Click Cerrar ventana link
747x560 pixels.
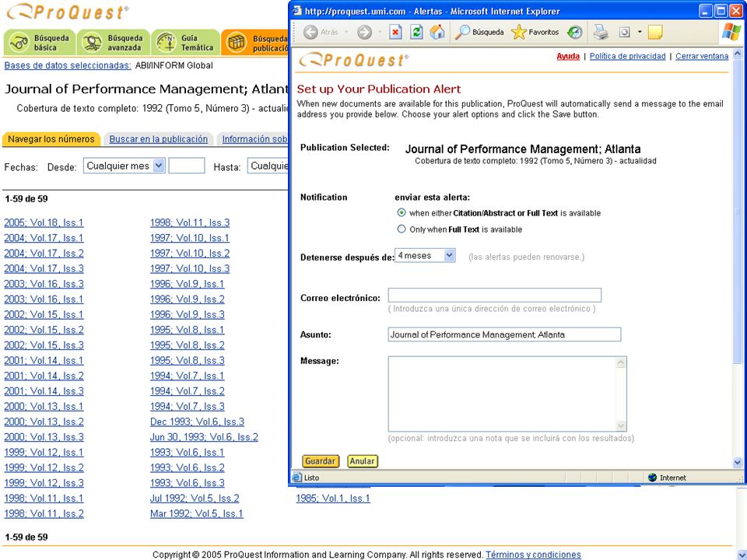point(702,56)
